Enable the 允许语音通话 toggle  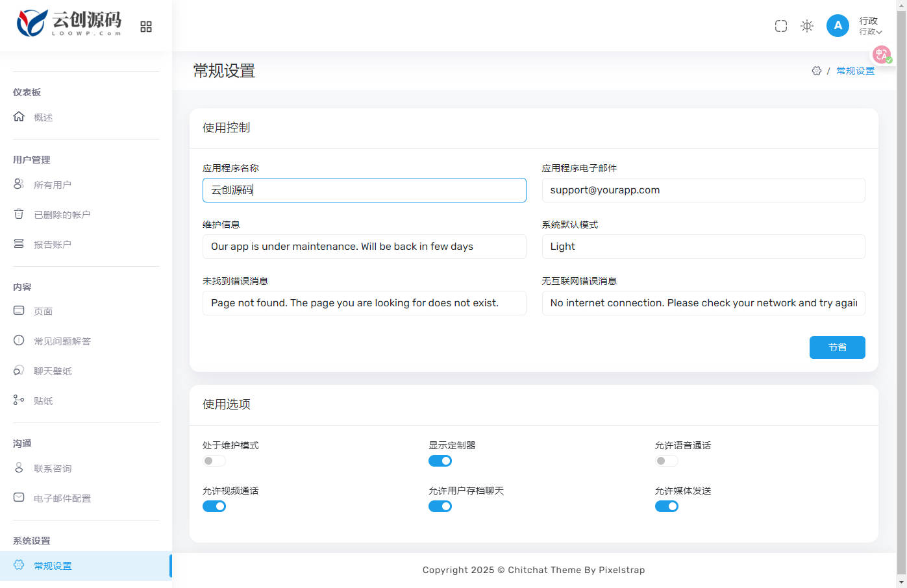pyautogui.click(x=667, y=461)
